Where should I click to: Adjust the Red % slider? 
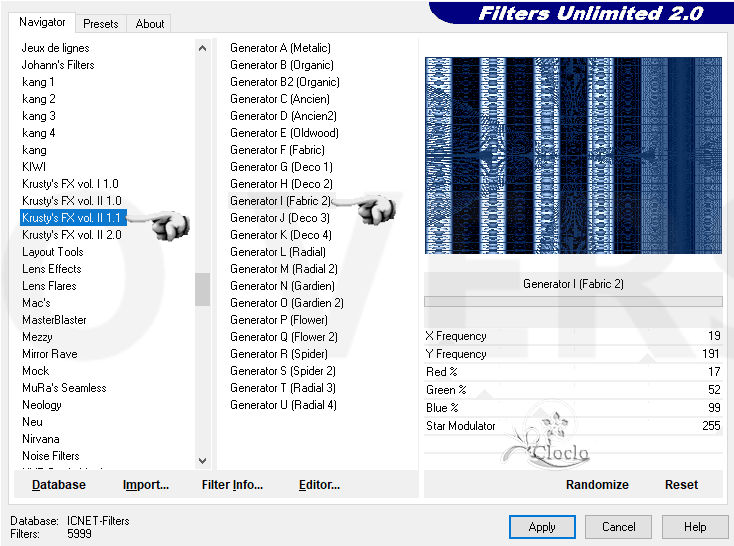pos(573,372)
